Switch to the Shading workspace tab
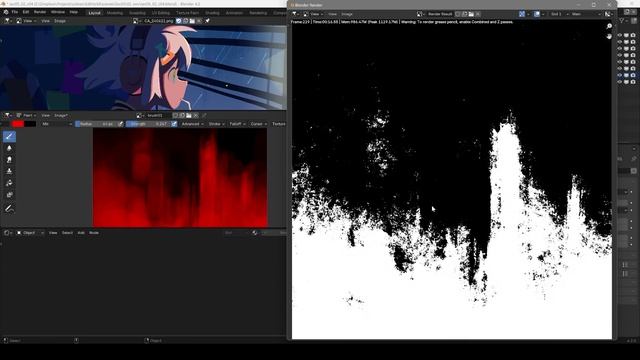The image size is (640, 360). pyautogui.click(x=212, y=13)
